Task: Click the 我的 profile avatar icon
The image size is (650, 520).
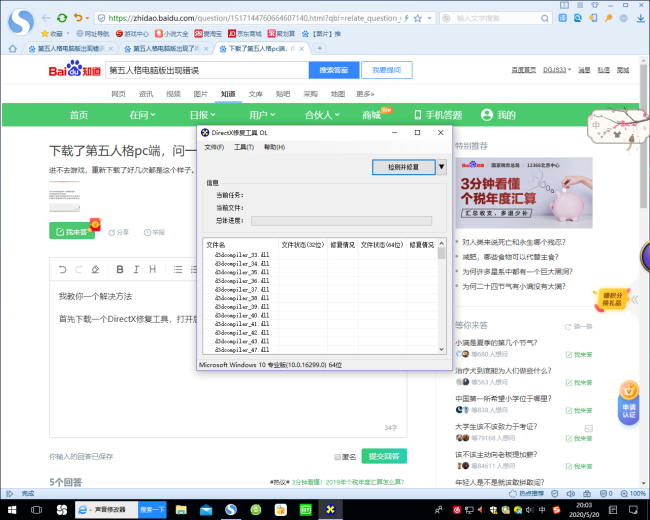Action: (487, 115)
